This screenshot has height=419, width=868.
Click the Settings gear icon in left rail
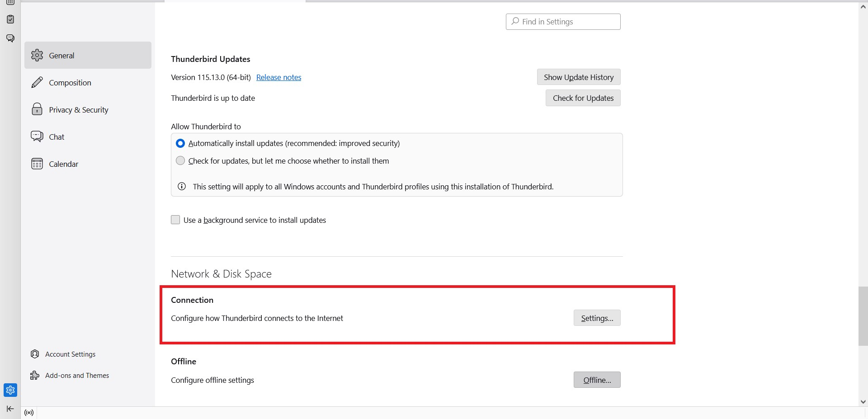pos(10,390)
